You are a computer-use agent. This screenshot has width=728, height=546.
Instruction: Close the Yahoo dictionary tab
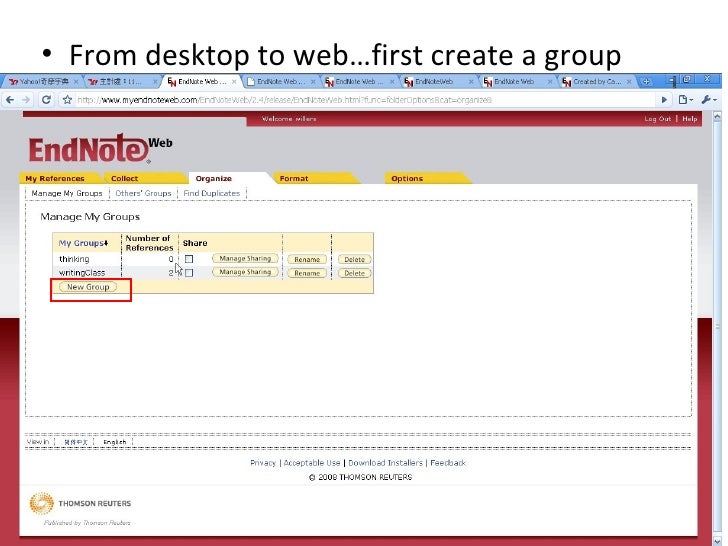click(76, 82)
